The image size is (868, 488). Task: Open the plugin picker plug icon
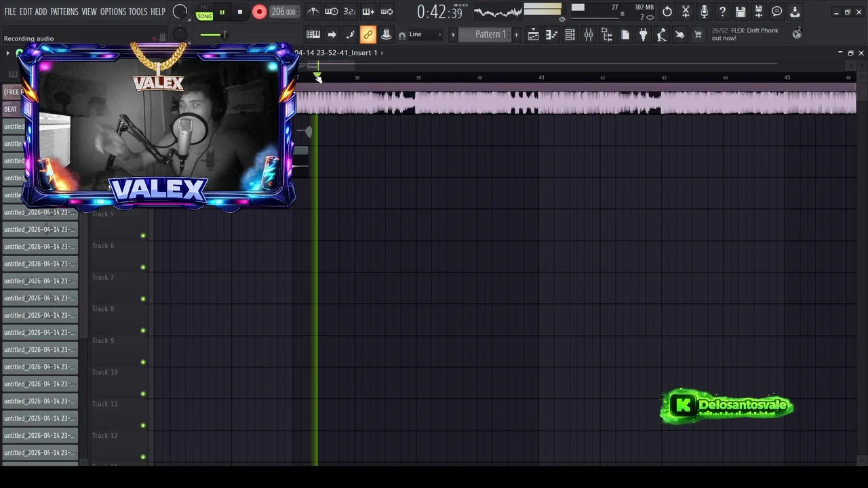click(x=644, y=35)
